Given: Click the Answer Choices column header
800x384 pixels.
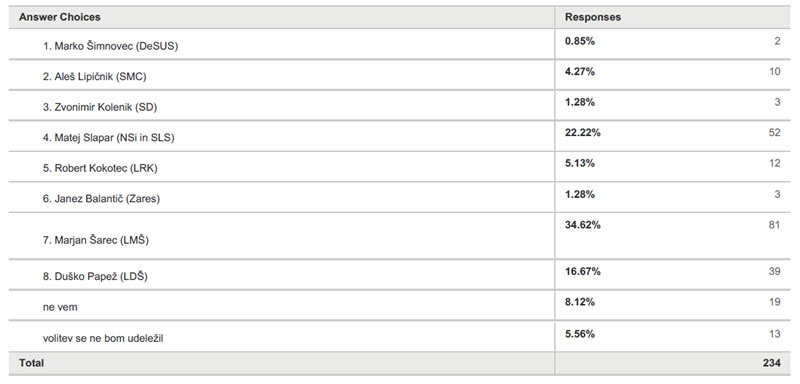Looking at the screenshot, I should [60, 17].
